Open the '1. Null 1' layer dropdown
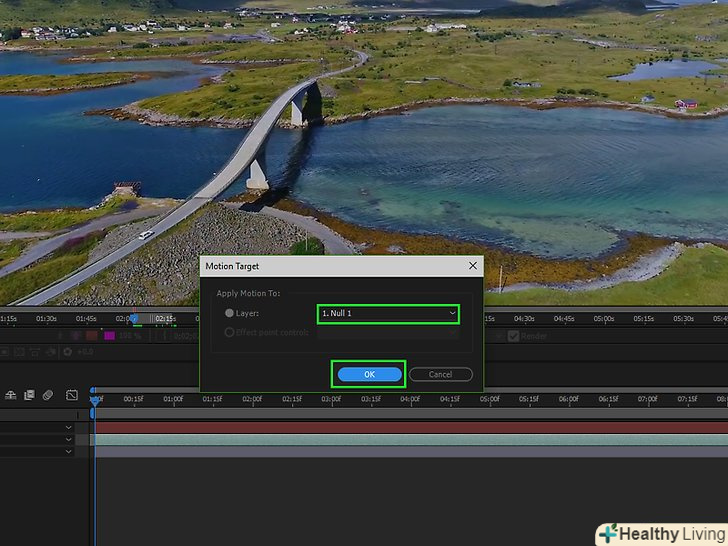This screenshot has width=728, height=546. pos(388,313)
